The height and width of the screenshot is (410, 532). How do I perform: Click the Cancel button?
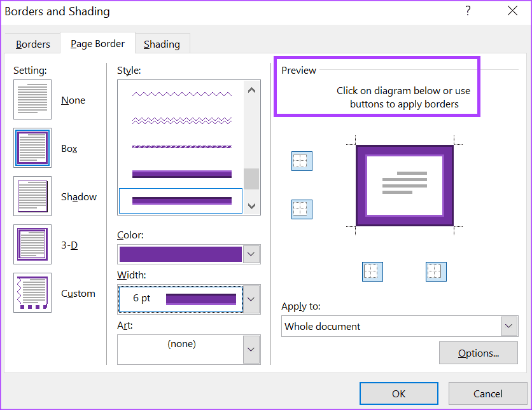coord(488,393)
